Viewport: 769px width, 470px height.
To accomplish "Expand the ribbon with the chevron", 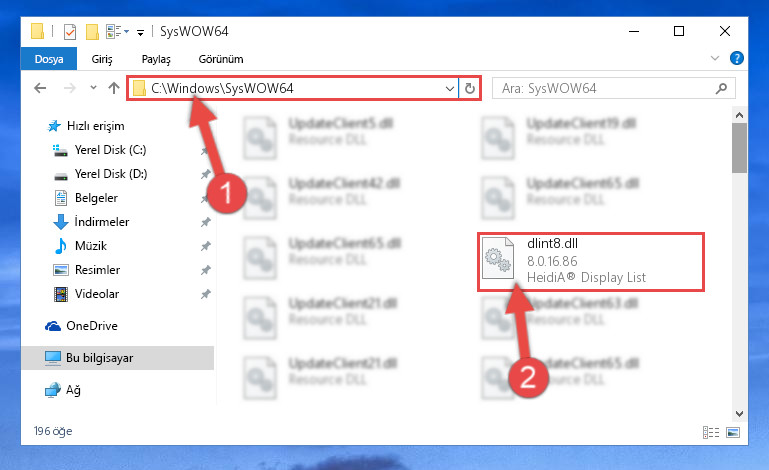I will (x=715, y=58).
